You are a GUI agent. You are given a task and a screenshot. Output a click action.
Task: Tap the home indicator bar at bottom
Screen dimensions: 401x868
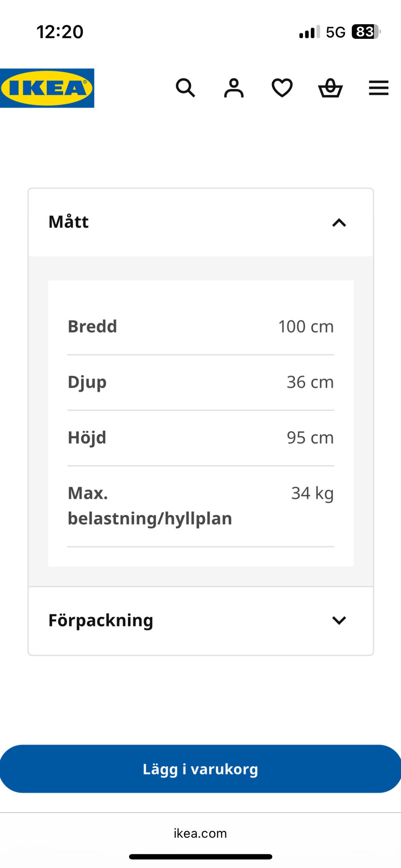pos(200,857)
